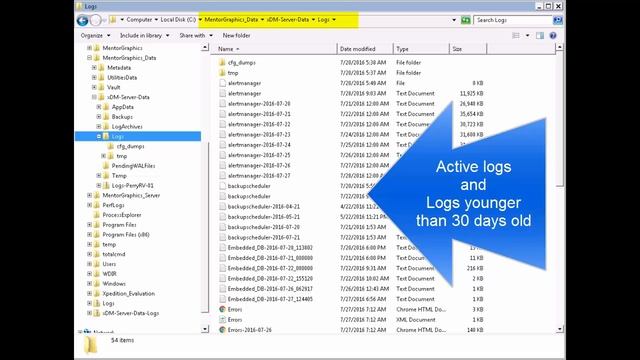The image size is (640, 360).
Task: Select the backupscheduler-2016-07-21 file
Action: point(264,237)
